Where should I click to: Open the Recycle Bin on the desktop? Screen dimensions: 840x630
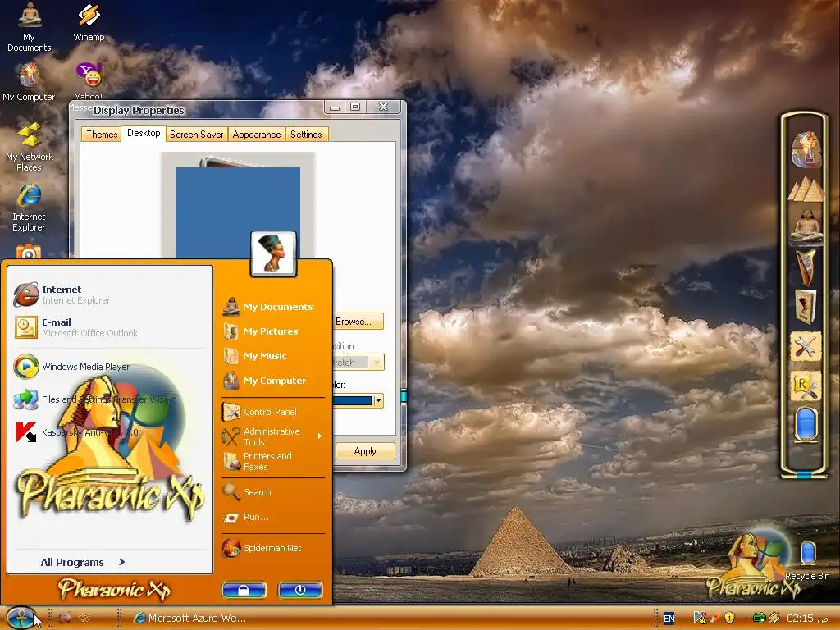[x=807, y=559]
